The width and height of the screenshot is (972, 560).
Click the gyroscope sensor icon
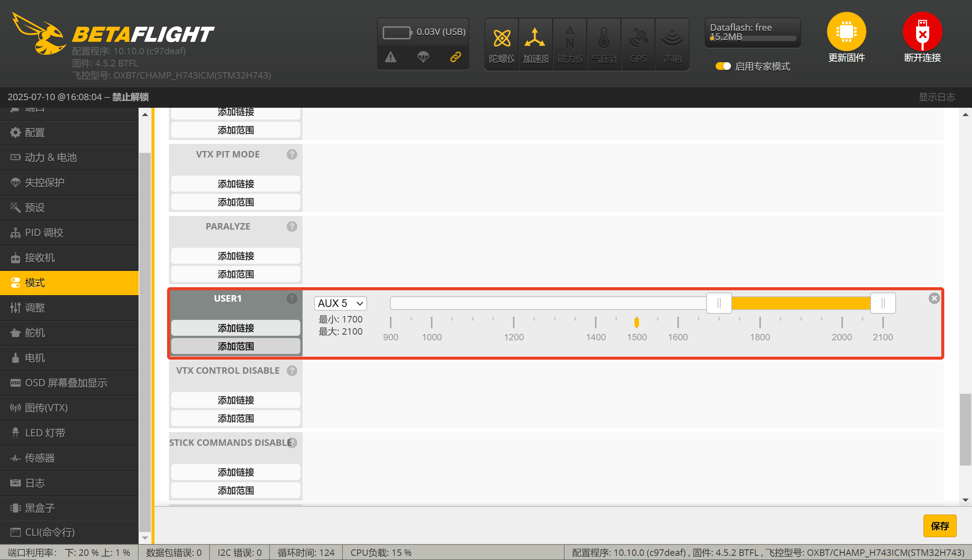point(502,38)
